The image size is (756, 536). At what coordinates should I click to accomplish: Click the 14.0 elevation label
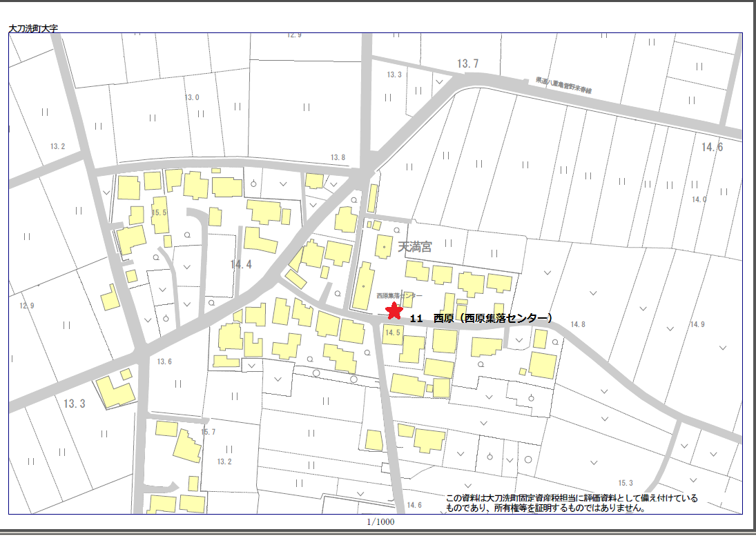click(699, 199)
